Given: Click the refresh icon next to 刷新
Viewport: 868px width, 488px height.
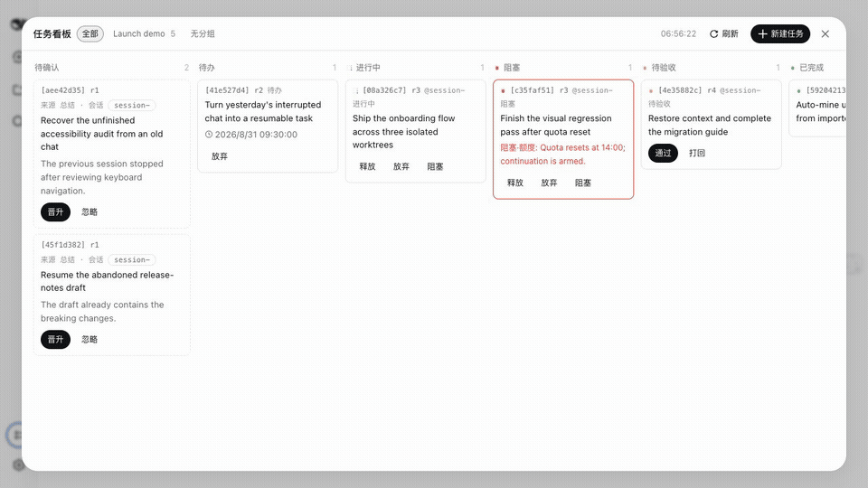Looking at the screenshot, I should click(713, 33).
